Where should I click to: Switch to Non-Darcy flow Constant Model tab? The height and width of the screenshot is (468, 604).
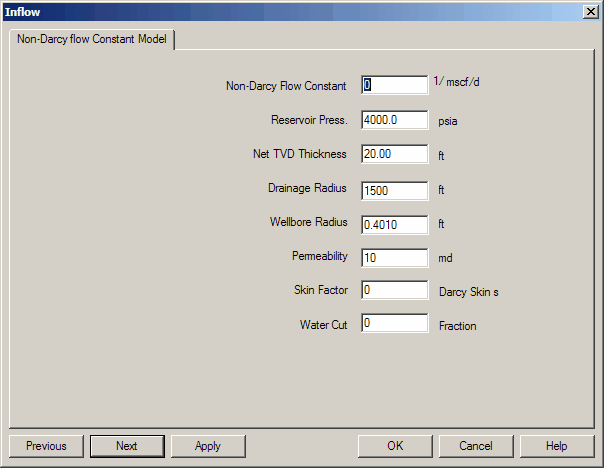click(91, 40)
